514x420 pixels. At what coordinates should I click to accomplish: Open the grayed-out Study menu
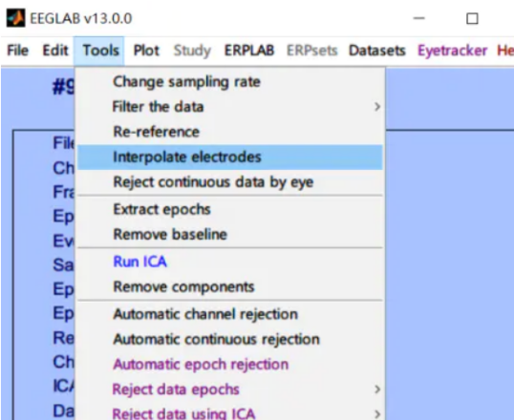192,51
